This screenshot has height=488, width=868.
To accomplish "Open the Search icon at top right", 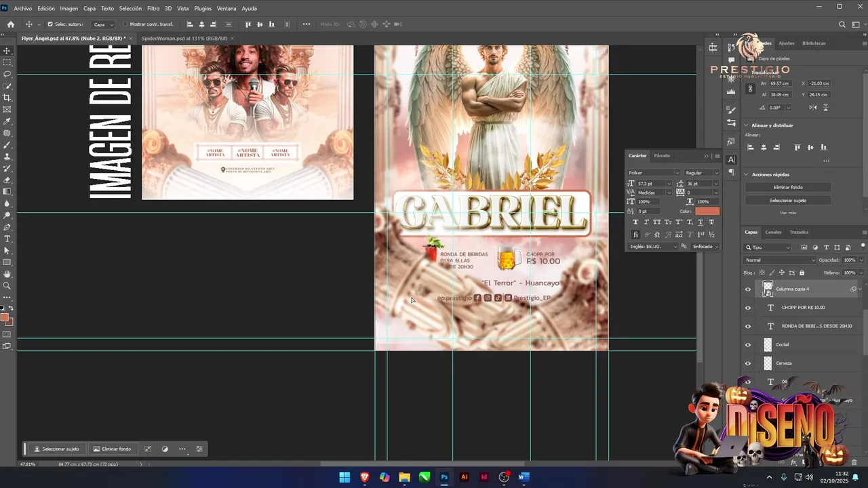I will (842, 24).
